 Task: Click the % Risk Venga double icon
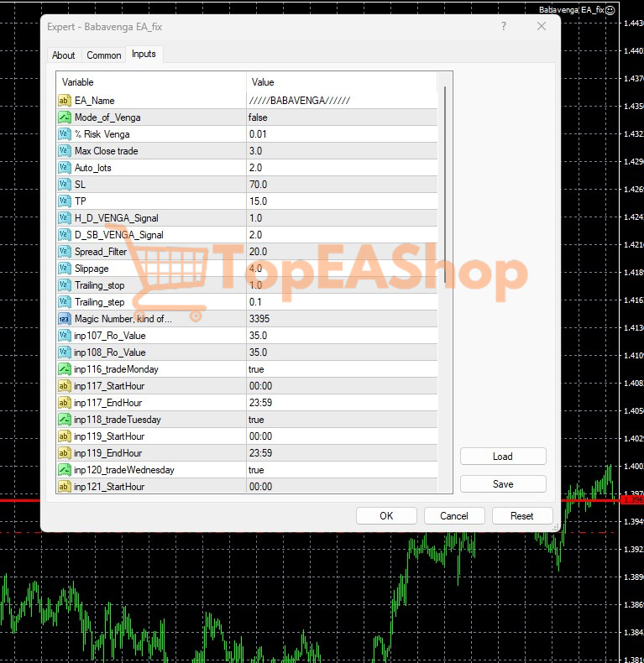coord(65,134)
